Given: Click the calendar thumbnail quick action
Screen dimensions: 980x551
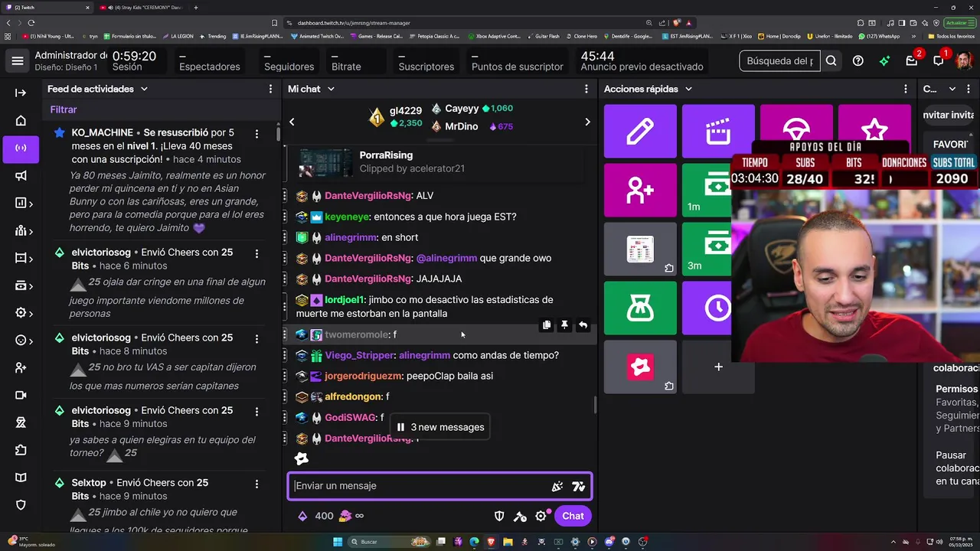Looking at the screenshot, I should [x=640, y=249].
